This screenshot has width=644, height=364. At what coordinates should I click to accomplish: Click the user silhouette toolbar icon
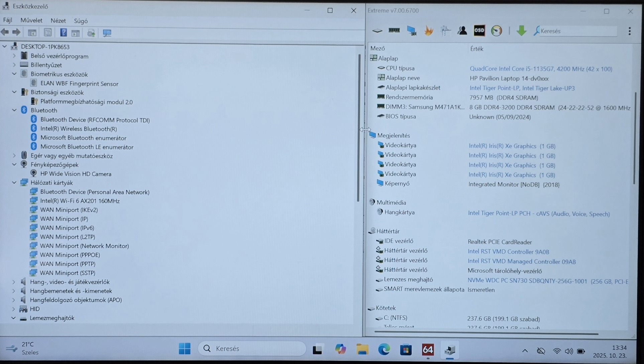tap(462, 31)
